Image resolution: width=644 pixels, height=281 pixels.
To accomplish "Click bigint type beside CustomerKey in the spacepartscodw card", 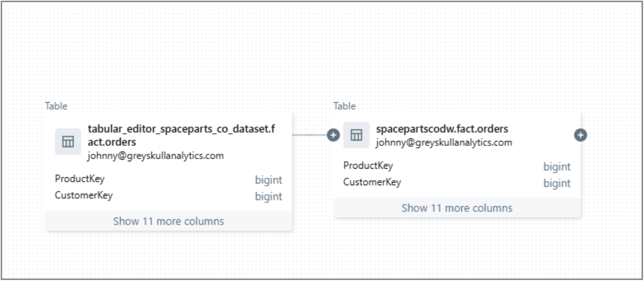I will [557, 184].
